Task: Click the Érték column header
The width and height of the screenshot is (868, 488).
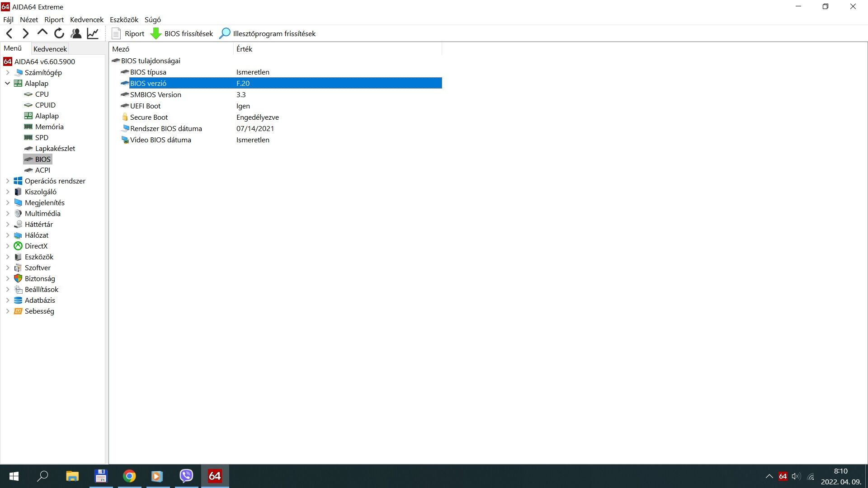Action: click(x=338, y=49)
